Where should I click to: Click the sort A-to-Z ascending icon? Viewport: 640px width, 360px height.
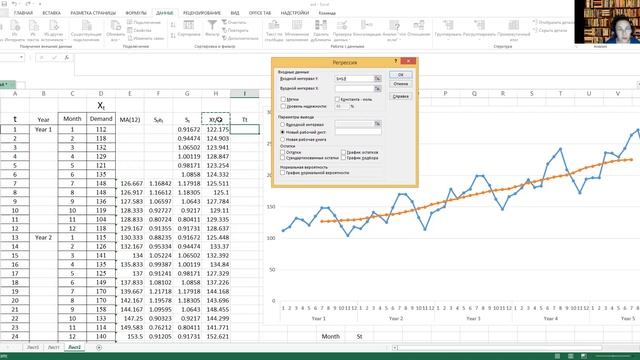click(173, 25)
